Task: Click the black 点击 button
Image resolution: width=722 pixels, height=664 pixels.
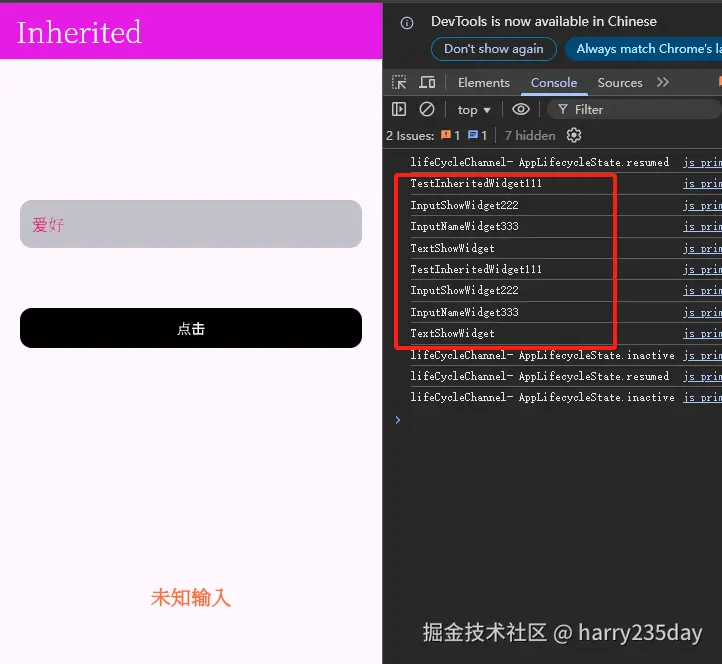Action: (191, 328)
